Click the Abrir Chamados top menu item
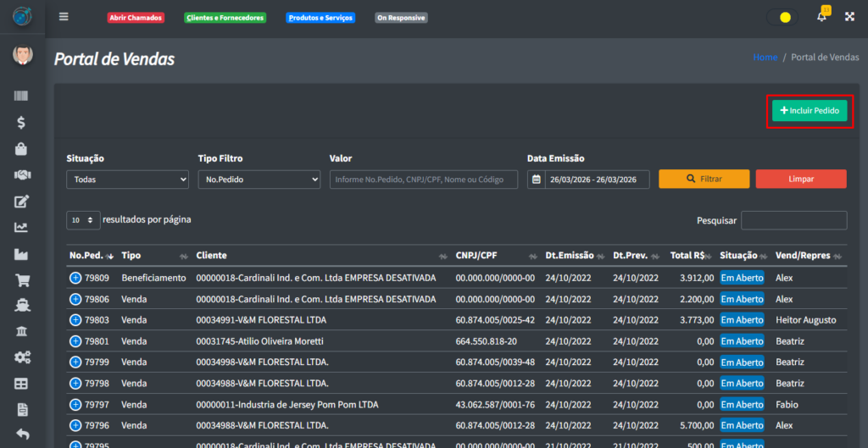868x448 pixels. (136, 18)
